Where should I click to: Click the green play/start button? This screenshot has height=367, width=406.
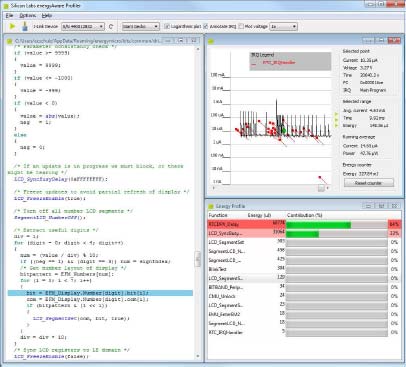[12, 26]
